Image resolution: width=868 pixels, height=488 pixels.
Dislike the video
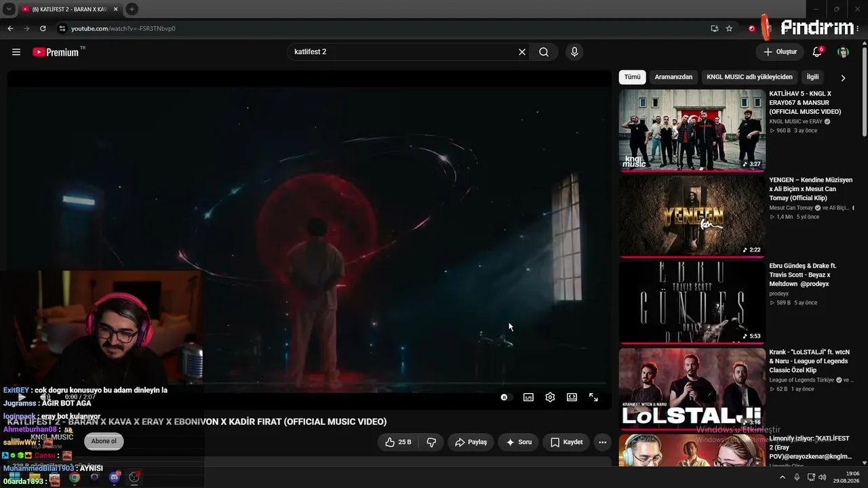click(431, 442)
